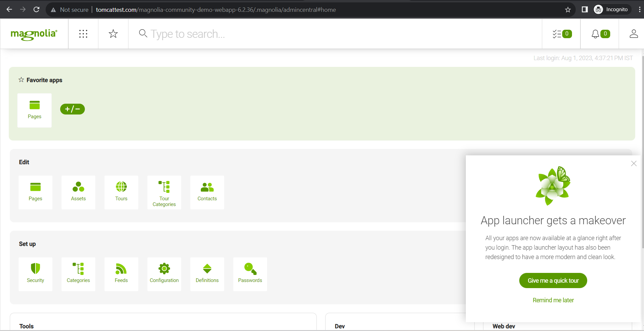Open the Contacts app
Viewport: 644px width, 331px height.
207,192
